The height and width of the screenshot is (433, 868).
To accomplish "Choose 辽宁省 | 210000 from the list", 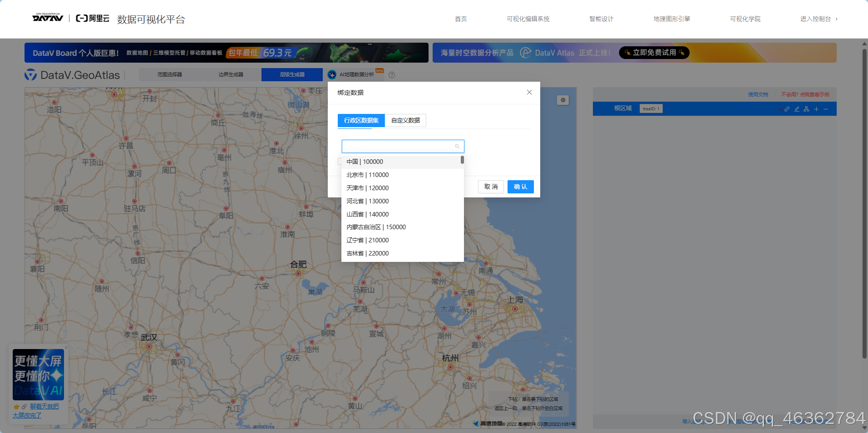I will tap(403, 240).
